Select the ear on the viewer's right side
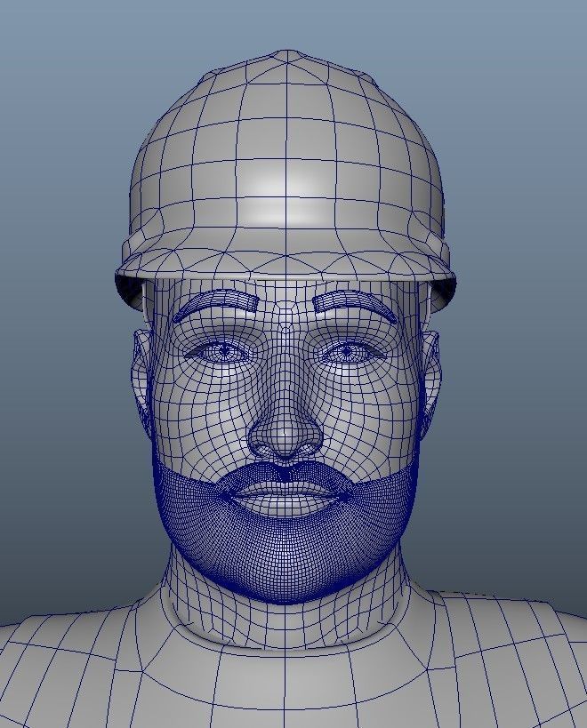The image size is (587, 728). tap(430, 383)
